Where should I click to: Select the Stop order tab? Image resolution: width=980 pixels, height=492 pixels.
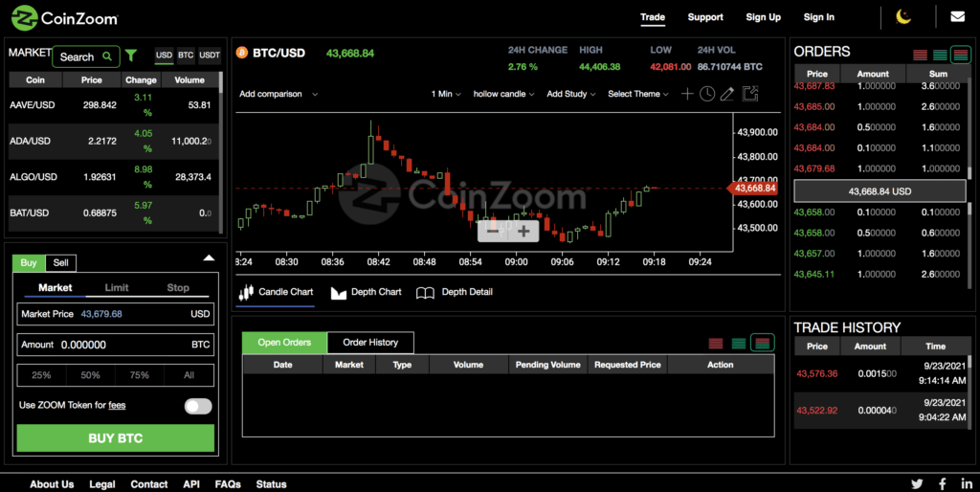(177, 287)
